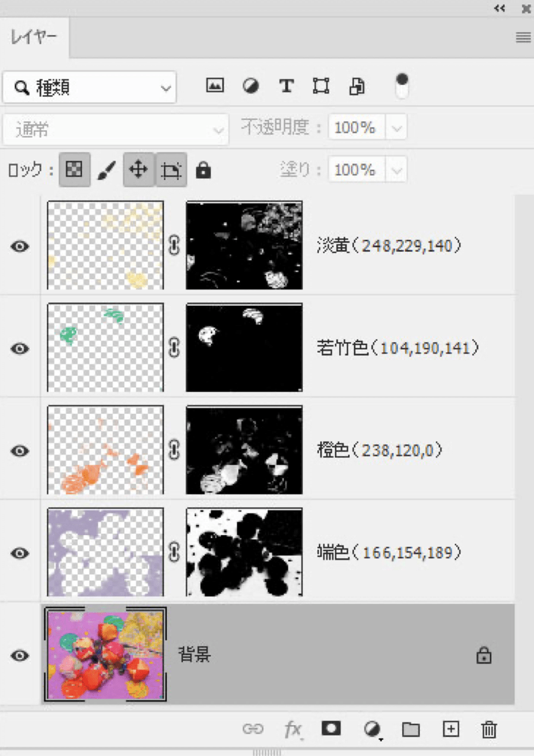Create new layer plus icon
Image resolution: width=534 pixels, height=756 pixels.
[451, 729]
